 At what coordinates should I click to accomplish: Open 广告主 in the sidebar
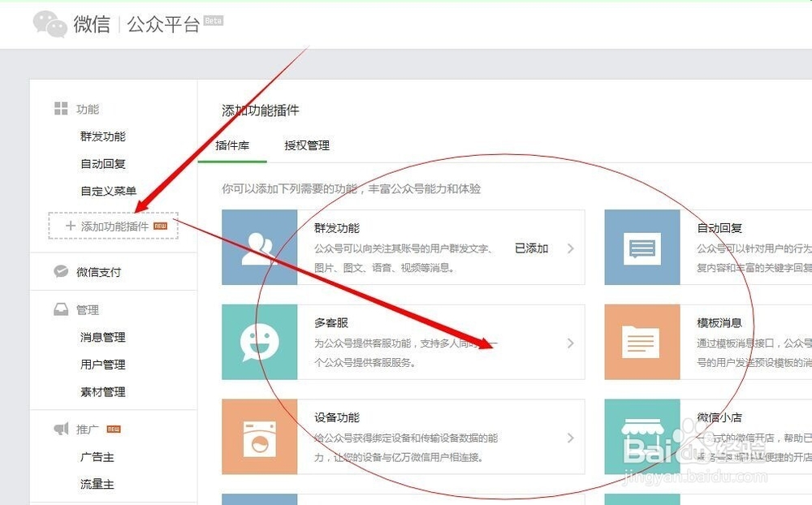[97, 457]
